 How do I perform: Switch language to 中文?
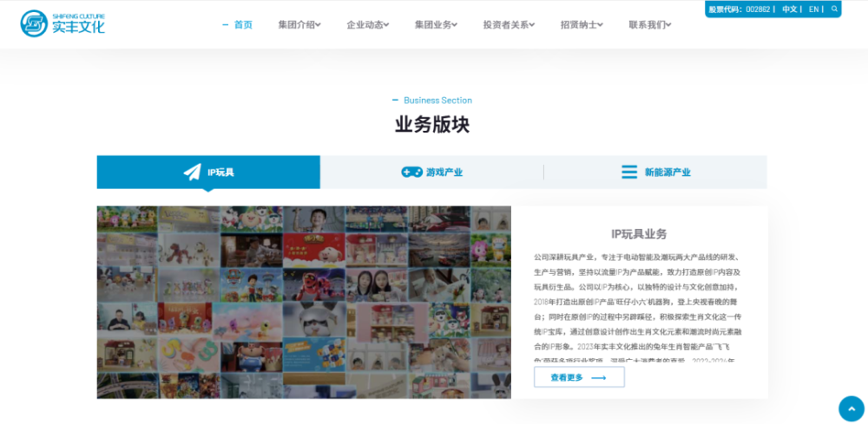pos(789,9)
